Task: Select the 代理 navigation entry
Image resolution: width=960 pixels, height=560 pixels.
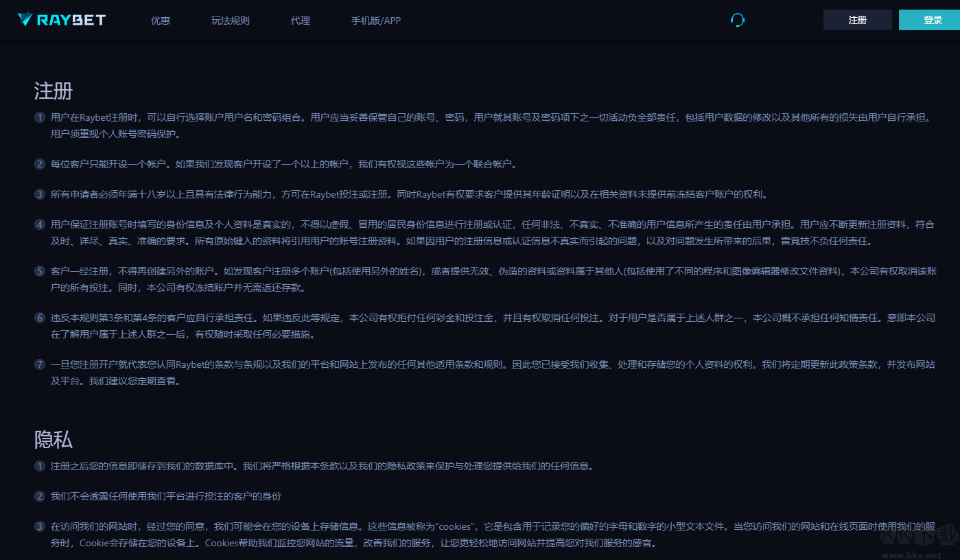Action: 300,21
